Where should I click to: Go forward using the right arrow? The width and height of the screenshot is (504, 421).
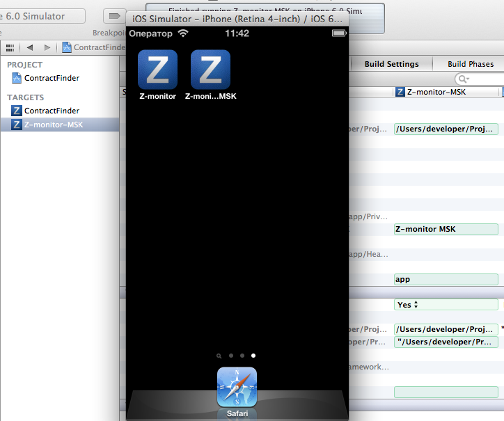pos(47,47)
